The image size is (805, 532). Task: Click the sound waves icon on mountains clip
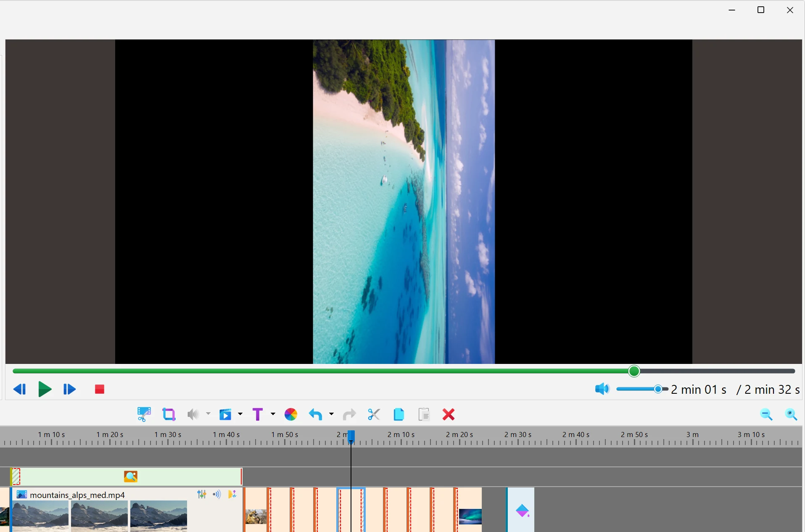[217, 494]
